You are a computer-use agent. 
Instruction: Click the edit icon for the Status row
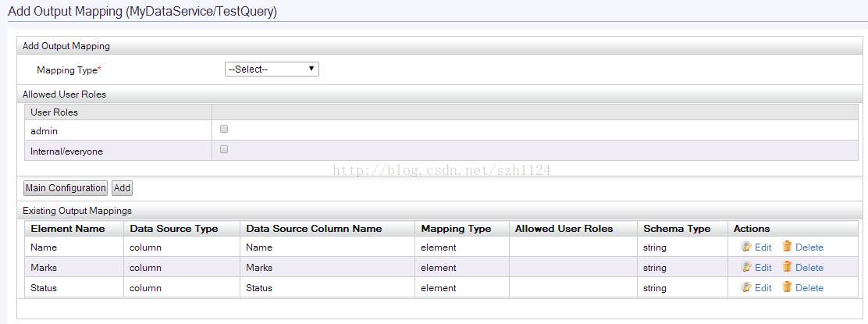point(746,287)
